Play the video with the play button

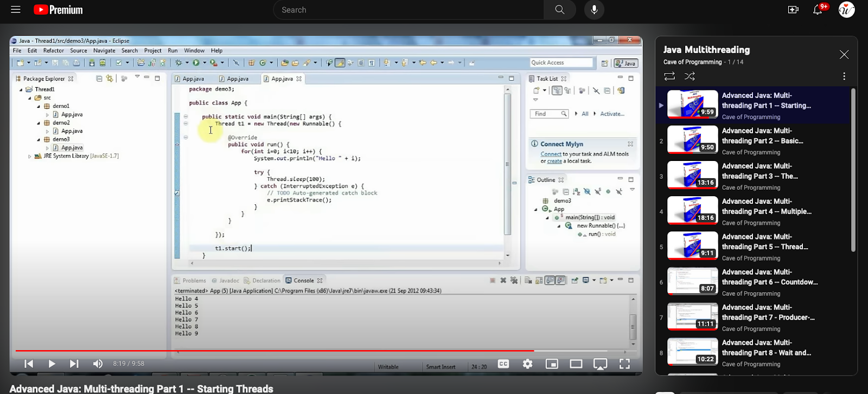(52, 364)
